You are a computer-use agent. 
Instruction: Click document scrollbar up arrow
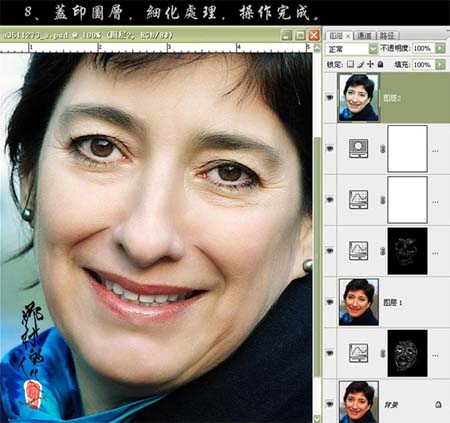[317, 48]
